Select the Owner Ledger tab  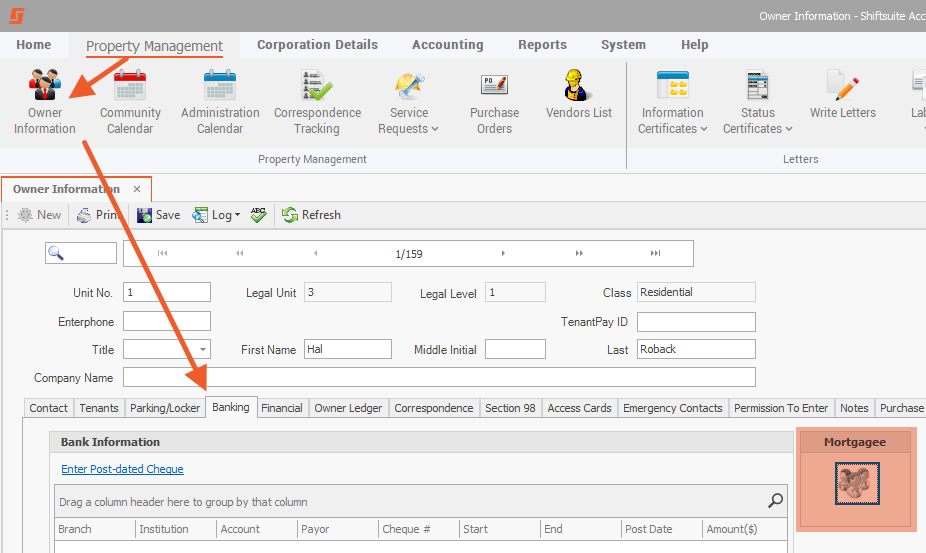348,408
